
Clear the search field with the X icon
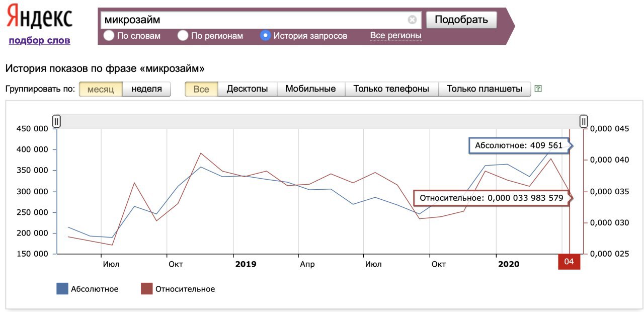click(412, 20)
